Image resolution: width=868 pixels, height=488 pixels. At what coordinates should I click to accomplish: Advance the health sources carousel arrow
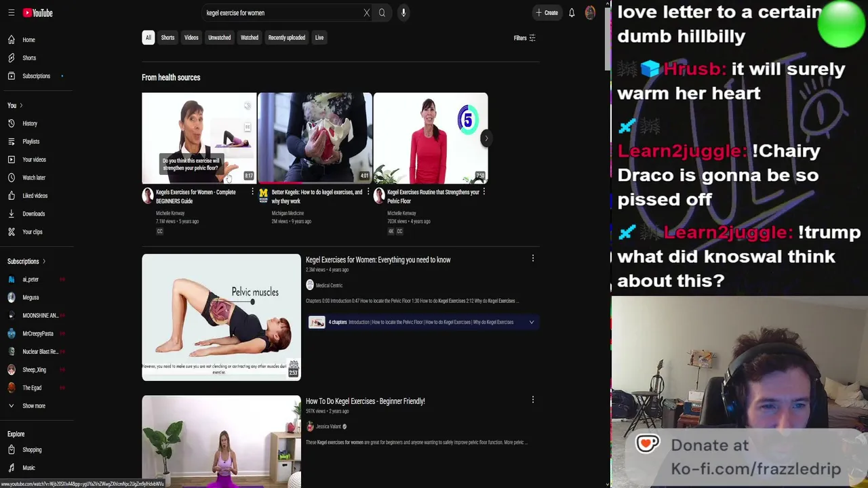(x=486, y=138)
